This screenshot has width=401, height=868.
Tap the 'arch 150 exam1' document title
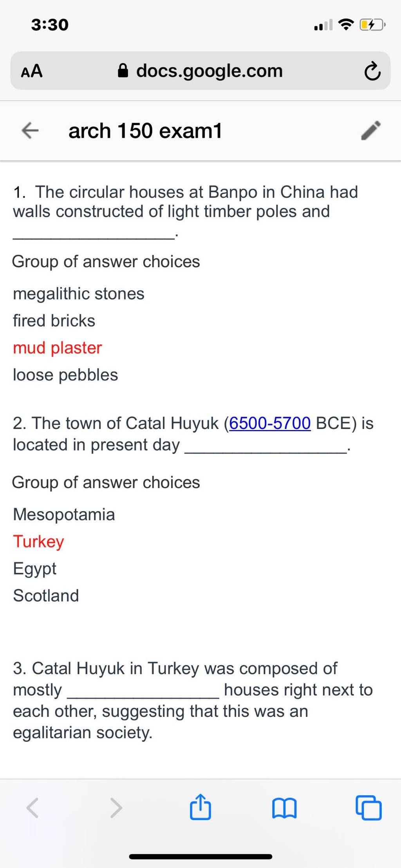pos(145,130)
